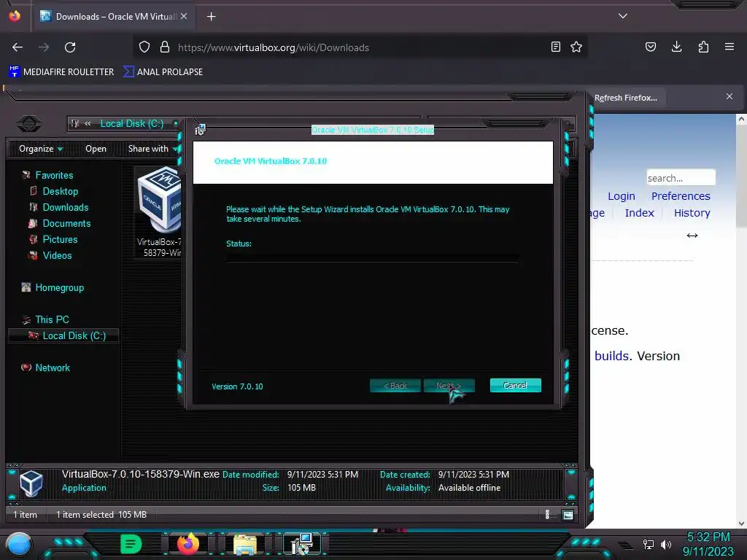
Task: Click Local Disk (C:) in breadcrumb
Action: [132, 124]
